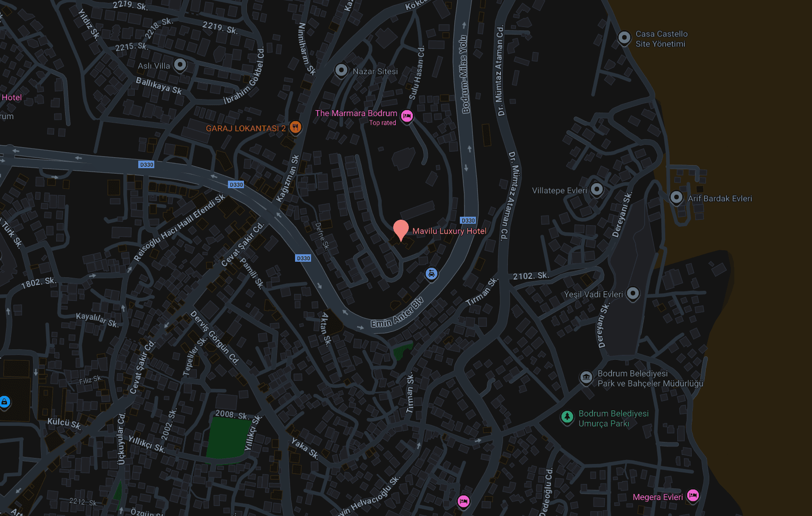Select the Arif Bardak Evleri marker

[x=676, y=198]
